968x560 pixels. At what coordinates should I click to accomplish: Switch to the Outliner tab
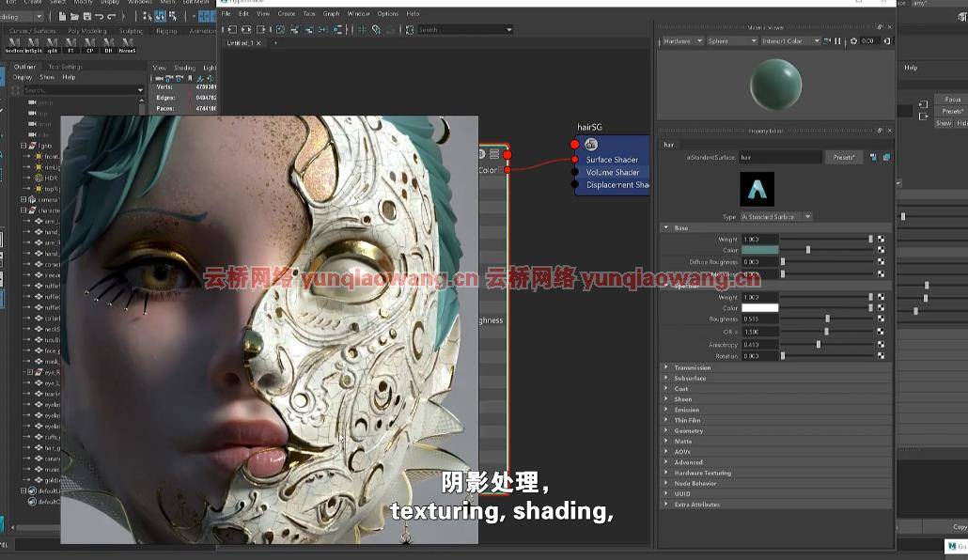coord(24,67)
